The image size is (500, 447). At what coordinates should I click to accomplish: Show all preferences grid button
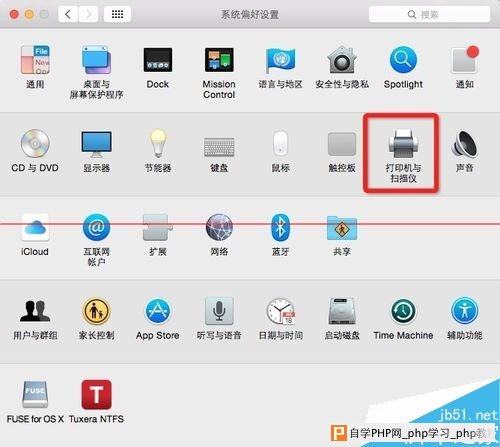(117, 14)
